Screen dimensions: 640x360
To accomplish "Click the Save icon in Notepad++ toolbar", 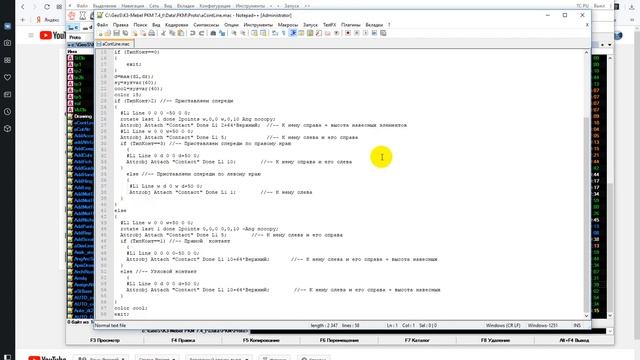I will 116,33.
